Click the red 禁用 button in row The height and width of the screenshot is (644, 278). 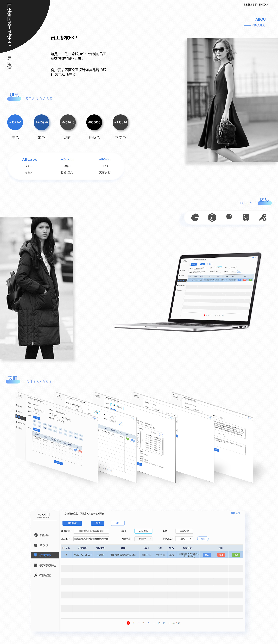click(x=221, y=555)
